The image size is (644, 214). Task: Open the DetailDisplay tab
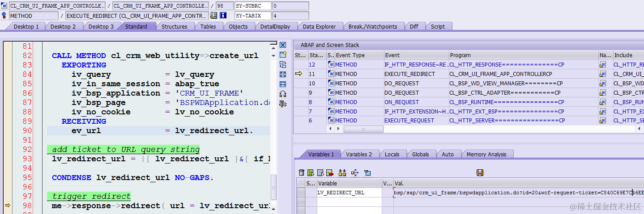click(275, 26)
